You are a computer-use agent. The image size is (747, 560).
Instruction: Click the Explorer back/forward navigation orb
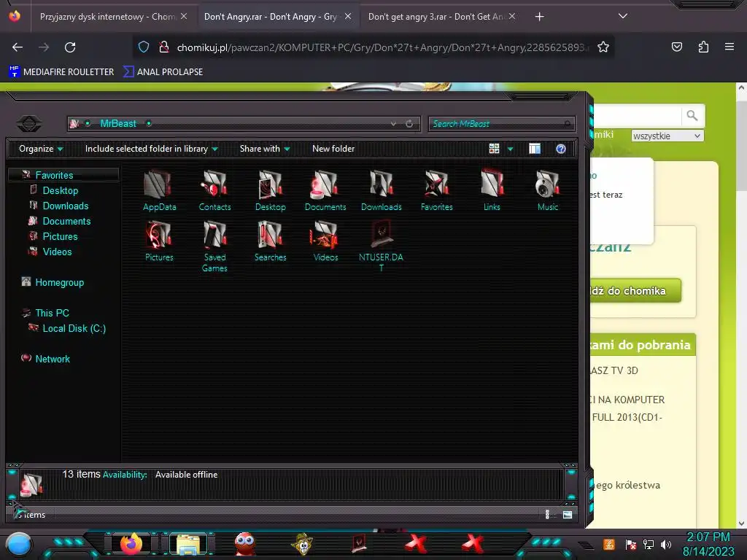tap(29, 124)
